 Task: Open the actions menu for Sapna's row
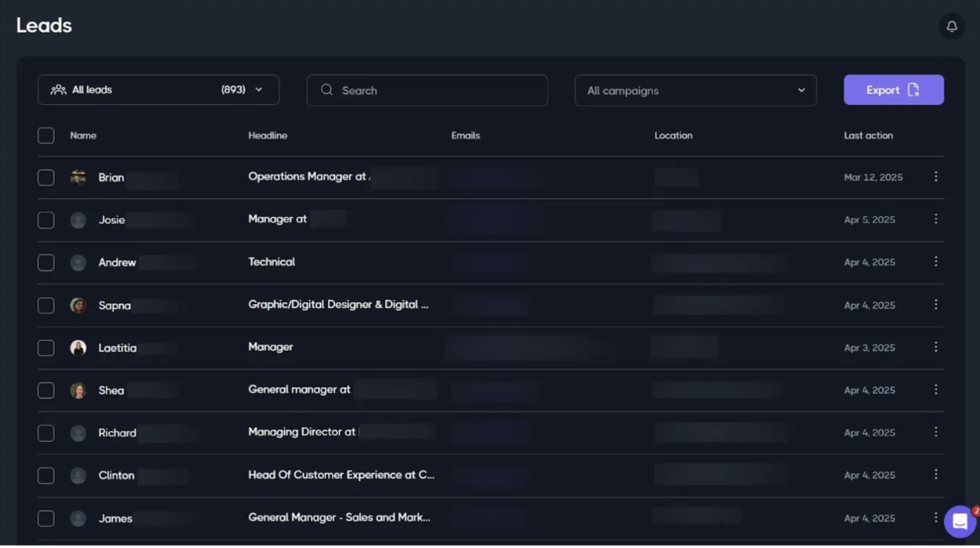coord(936,305)
